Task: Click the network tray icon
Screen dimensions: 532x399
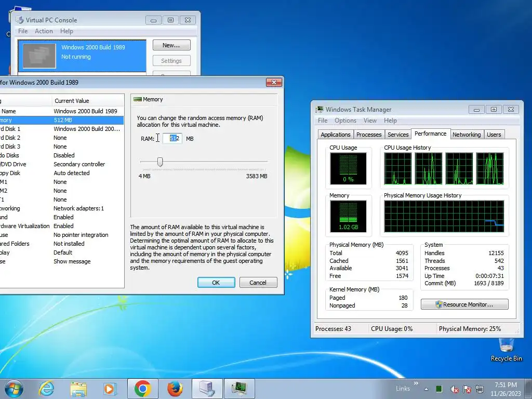Action: click(x=480, y=389)
